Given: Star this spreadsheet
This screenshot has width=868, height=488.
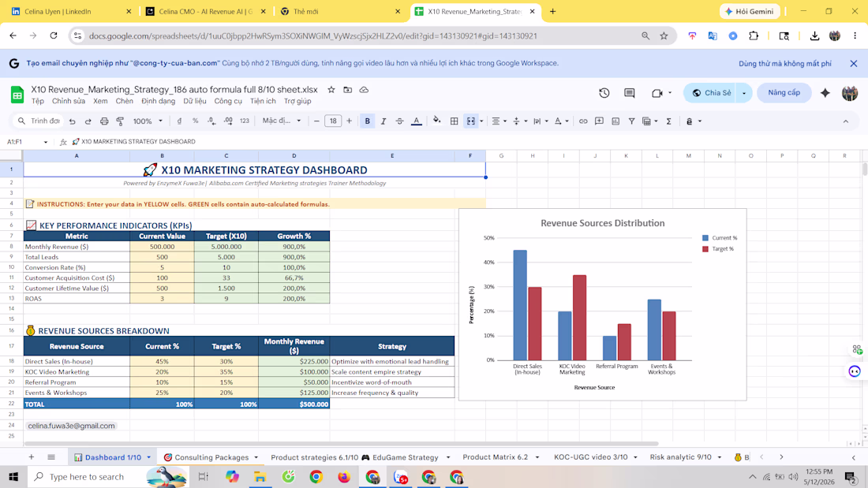Looking at the screenshot, I should (x=331, y=90).
